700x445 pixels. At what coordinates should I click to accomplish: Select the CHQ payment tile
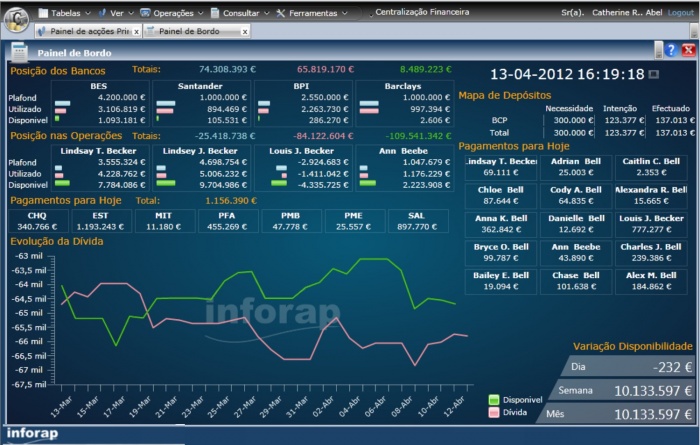pyautogui.click(x=39, y=221)
